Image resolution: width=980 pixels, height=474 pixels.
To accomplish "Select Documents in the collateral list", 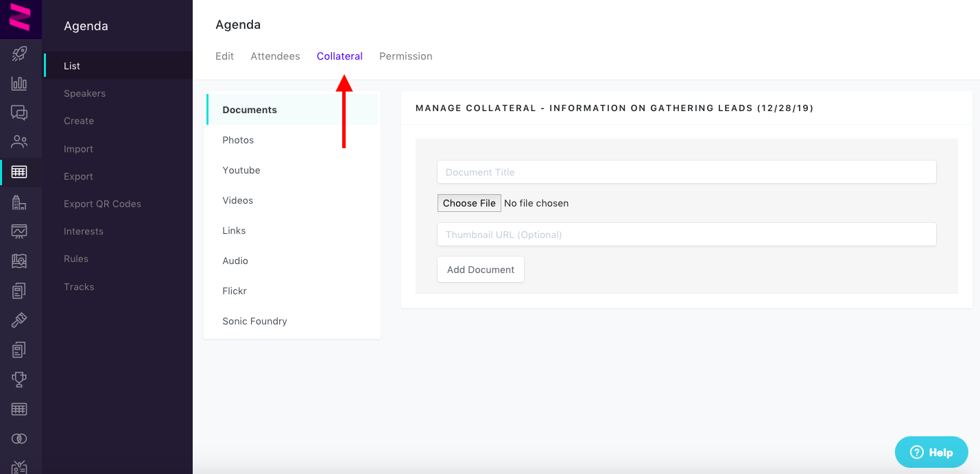I will [292, 110].
